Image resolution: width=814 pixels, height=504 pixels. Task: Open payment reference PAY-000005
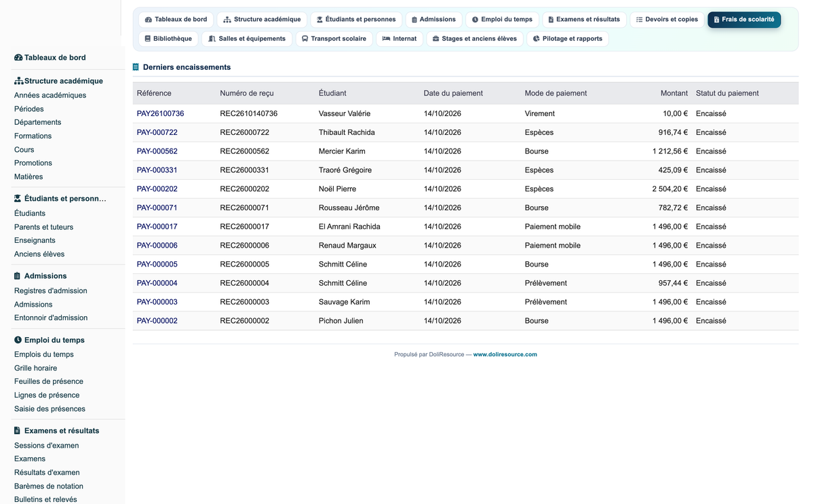[157, 265]
